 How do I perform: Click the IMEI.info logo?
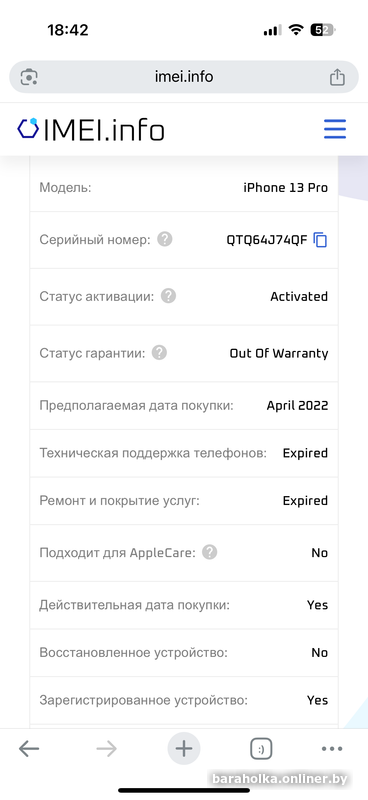pyautogui.click(x=91, y=130)
